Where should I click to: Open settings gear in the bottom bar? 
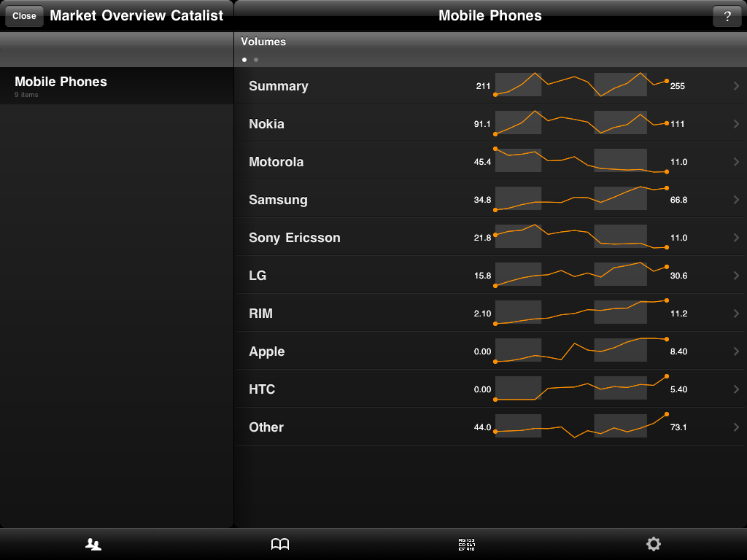[654, 544]
